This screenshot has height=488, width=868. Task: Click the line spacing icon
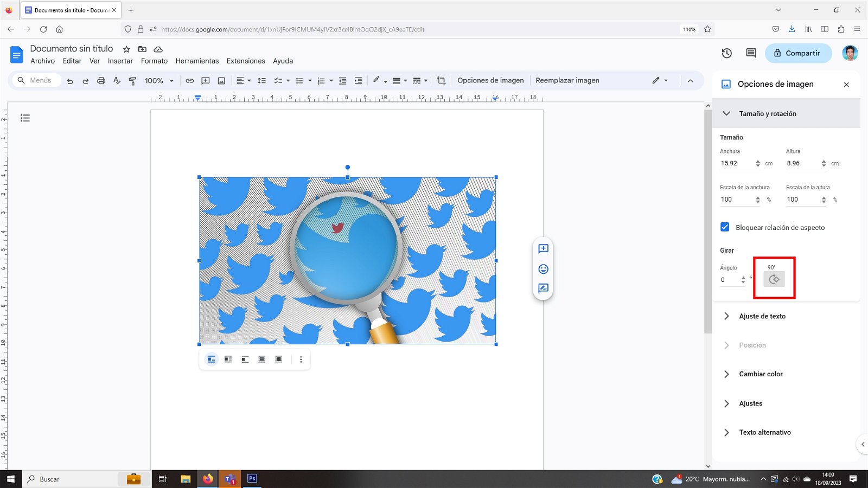(261, 81)
